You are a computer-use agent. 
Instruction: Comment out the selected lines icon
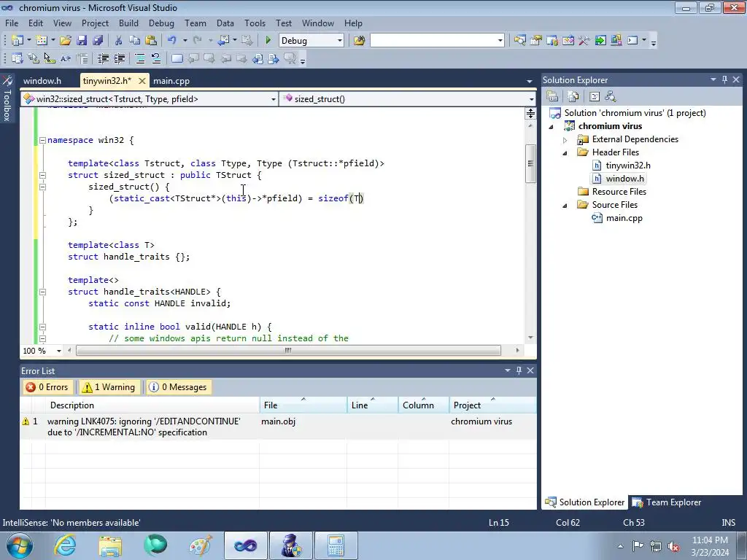pos(140,58)
